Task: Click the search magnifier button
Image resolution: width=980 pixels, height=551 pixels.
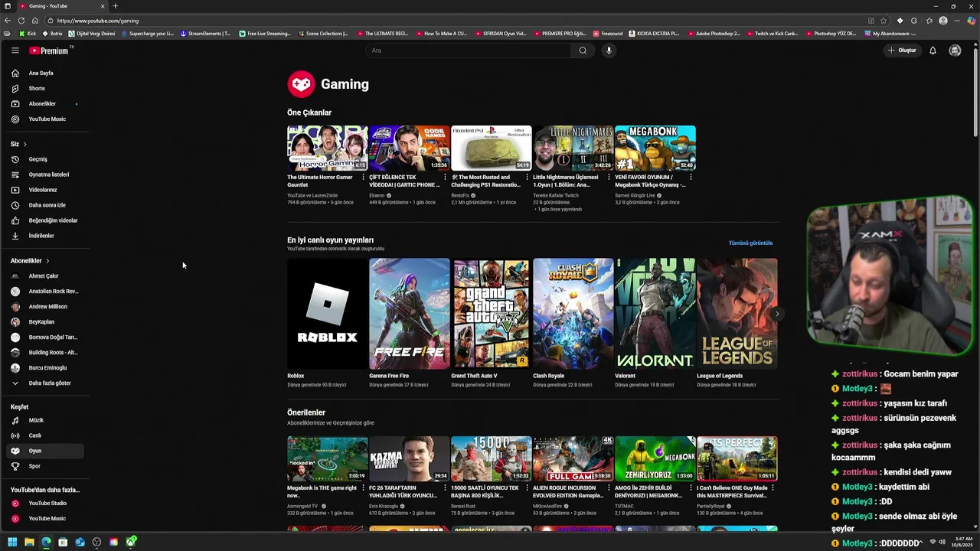Action: tap(583, 51)
